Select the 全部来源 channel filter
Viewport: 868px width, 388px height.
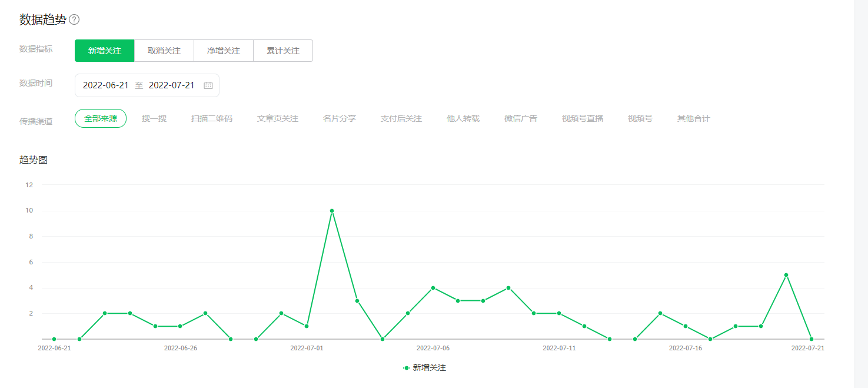click(x=101, y=118)
